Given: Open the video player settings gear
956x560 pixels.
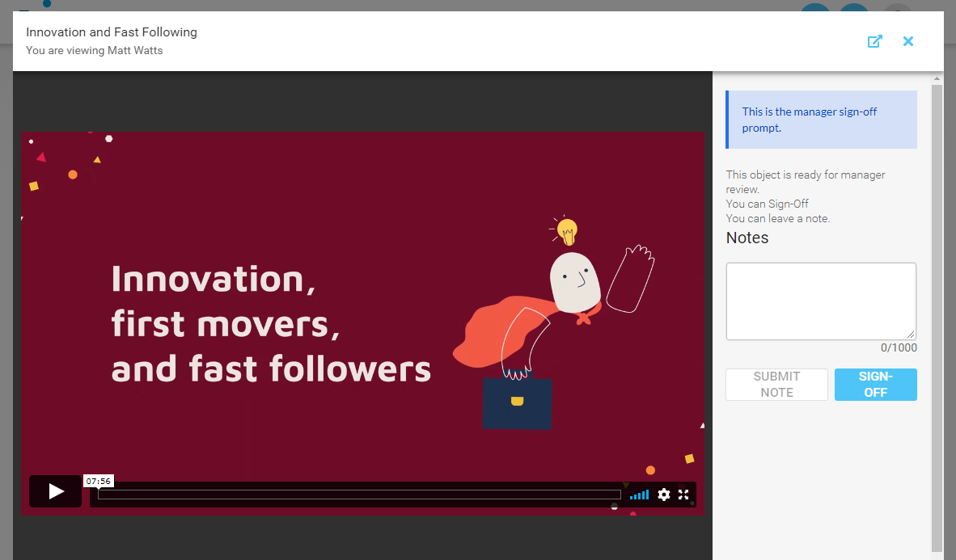Looking at the screenshot, I should pyautogui.click(x=664, y=495).
